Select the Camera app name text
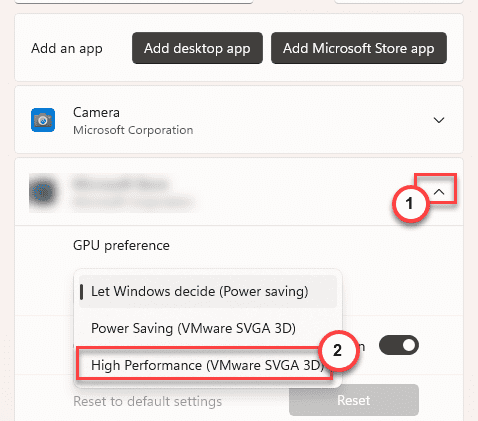This screenshot has height=421, width=478. click(96, 112)
